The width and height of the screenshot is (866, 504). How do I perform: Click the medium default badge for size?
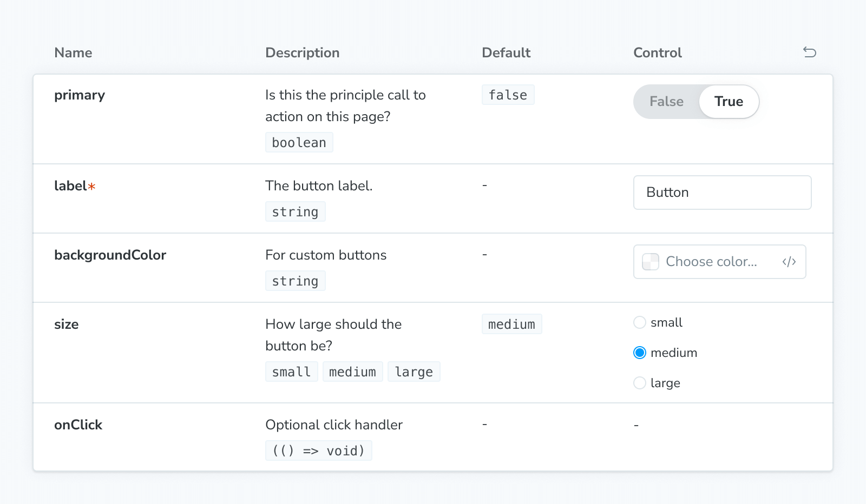pos(511,324)
